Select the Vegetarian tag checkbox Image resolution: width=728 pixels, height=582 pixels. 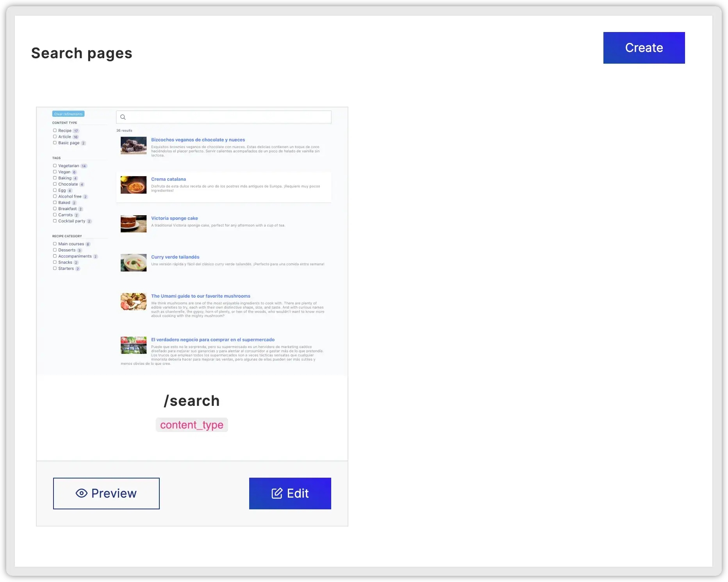pyautogui.click(x=55, y=166)
